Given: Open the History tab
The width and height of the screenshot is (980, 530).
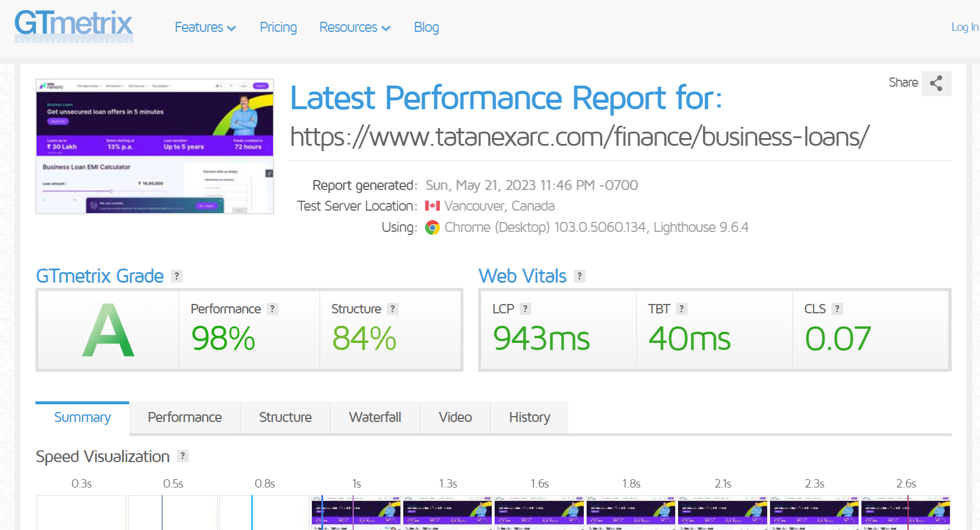Looking at the screenshot, I should click(530, 418).
